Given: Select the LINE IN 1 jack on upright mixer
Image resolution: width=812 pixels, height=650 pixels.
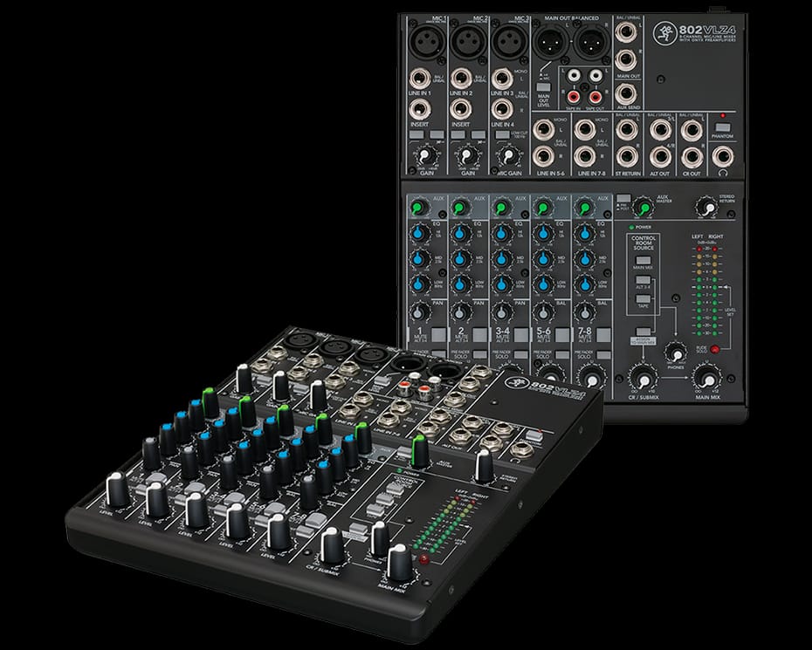Looking at the screenshot, I should pyautogui.click(x=420, y=79).
